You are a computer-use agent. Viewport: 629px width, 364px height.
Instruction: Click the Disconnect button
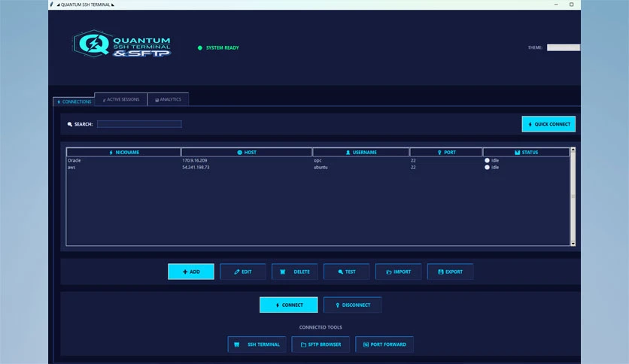pyautogui.click(x=353, y=305)
